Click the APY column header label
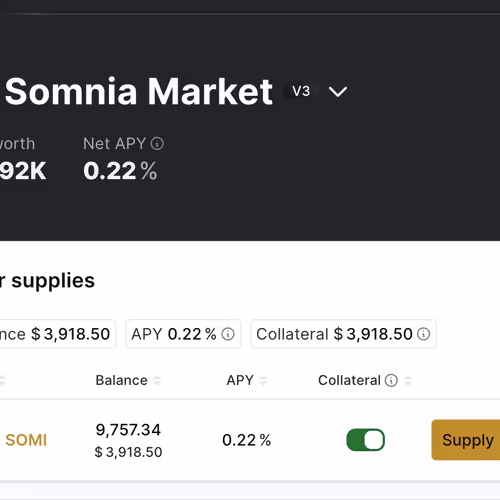The height and width of the screenshot is (500, 500). (x=240, y=380)
